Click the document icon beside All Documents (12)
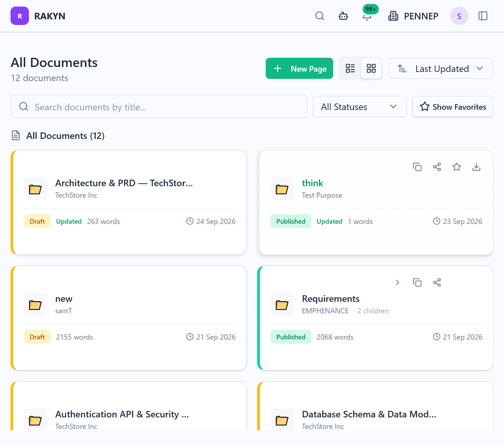Viewport: 504px width, 446px height. [16, 135]
